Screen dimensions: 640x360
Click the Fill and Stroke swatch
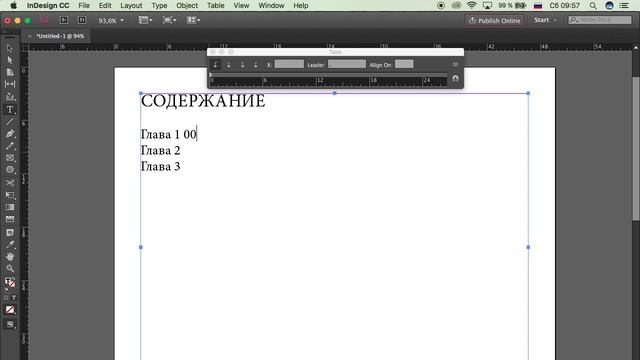point(10,282)
